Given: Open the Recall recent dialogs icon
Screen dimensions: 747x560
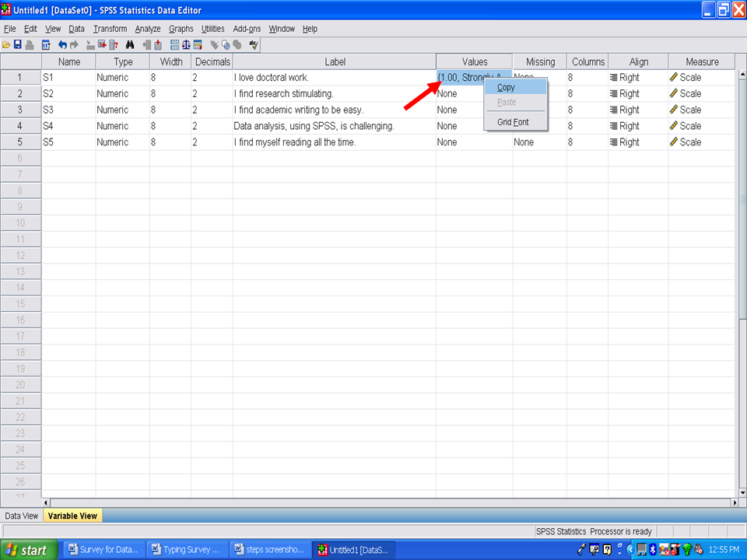Looking at the screenshot, I should point(46,45).
